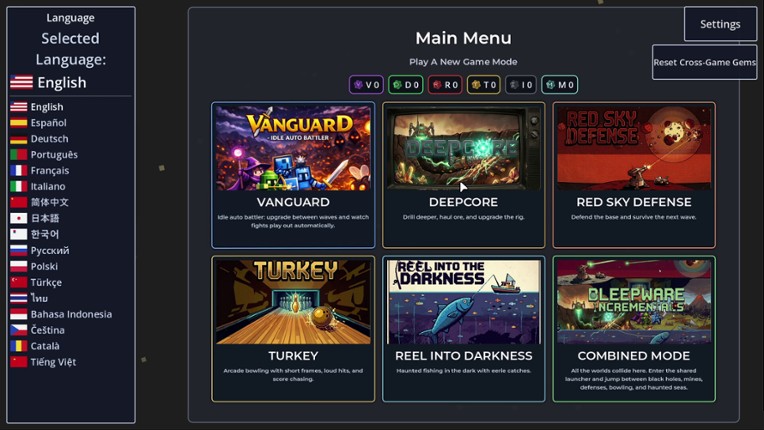The image size is (764, 430).
Task: Click the green D gem counter
Action: [x=405, y=85]
